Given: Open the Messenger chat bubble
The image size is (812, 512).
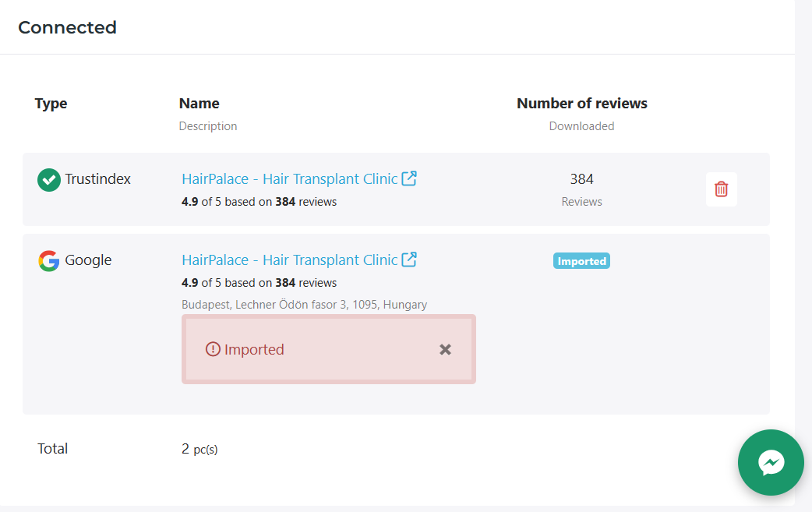Looking at the screenshot, I should coord(771,462).
